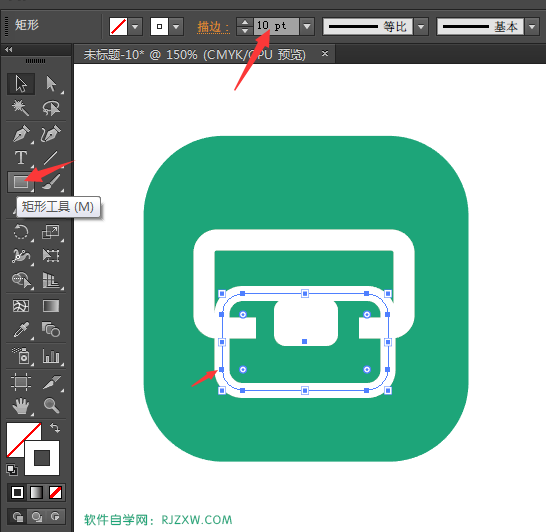The height and width of the screenshot is (532, 546).
Task: Set paint mode to Color
Action: [17, 493]
